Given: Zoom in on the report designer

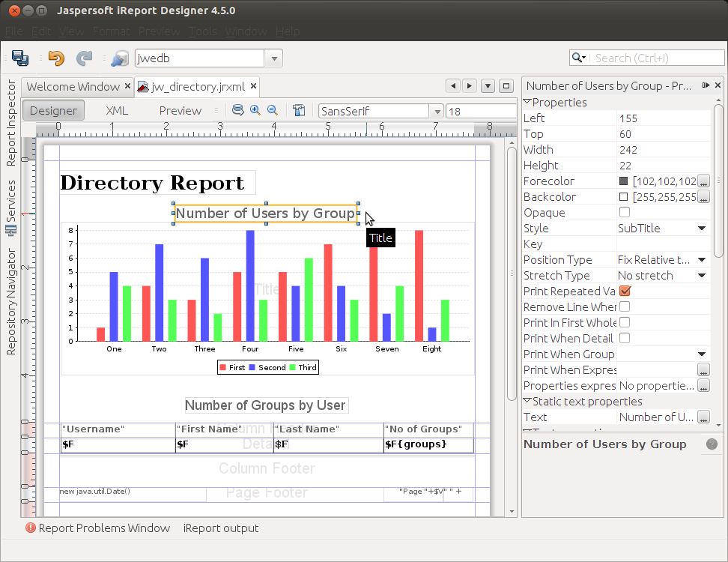Looking at the screenshot, I should (x=255, y=110).
